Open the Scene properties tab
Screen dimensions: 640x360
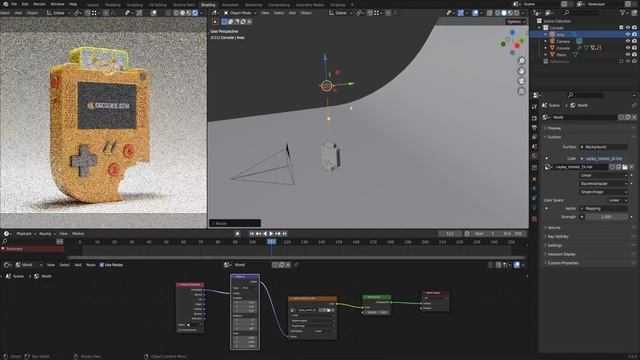[534, 146]
